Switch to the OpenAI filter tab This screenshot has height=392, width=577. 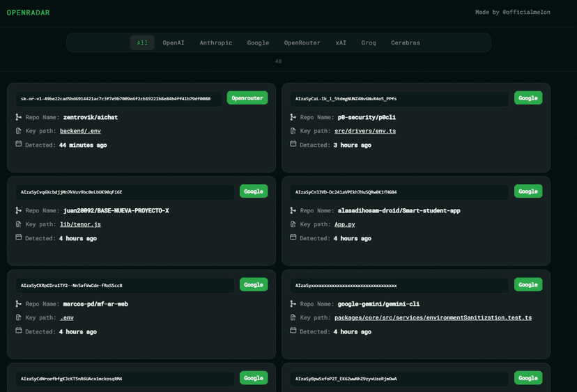click(x=174, y=42)
